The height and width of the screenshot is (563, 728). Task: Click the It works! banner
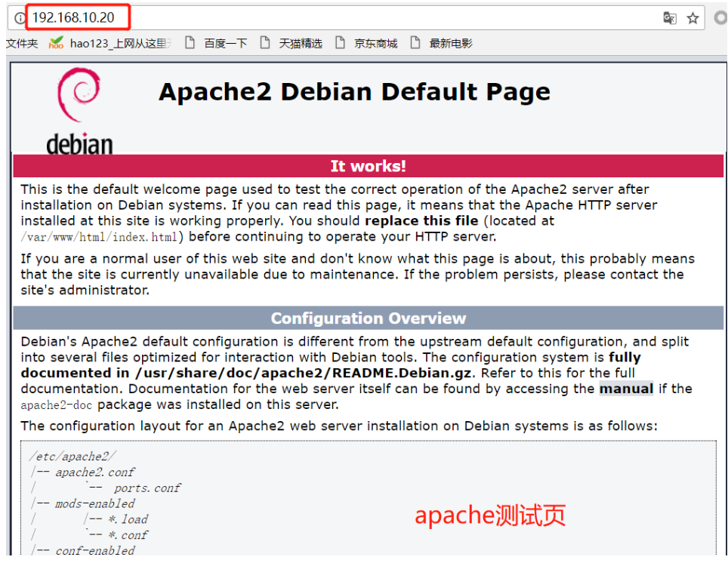369,166
